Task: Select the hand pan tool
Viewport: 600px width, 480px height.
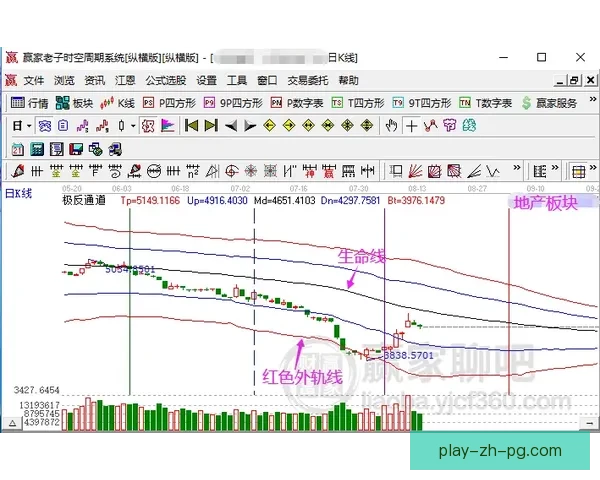Action: point(391,126)
